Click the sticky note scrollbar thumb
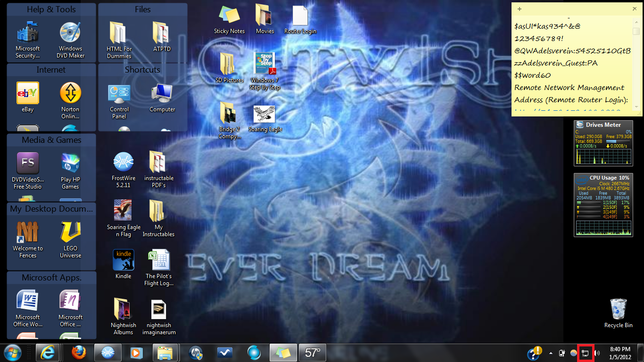This screenshot has width=644, height=362. 636,32
